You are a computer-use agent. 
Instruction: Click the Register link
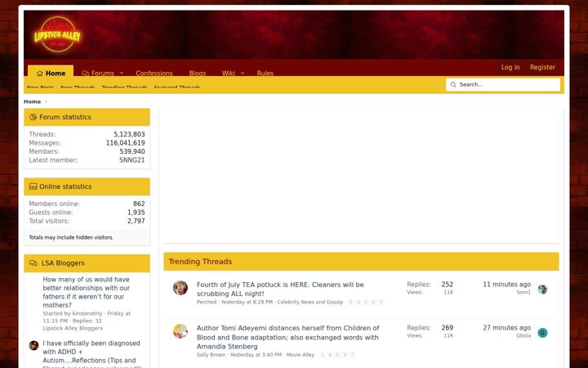[542, 67]
